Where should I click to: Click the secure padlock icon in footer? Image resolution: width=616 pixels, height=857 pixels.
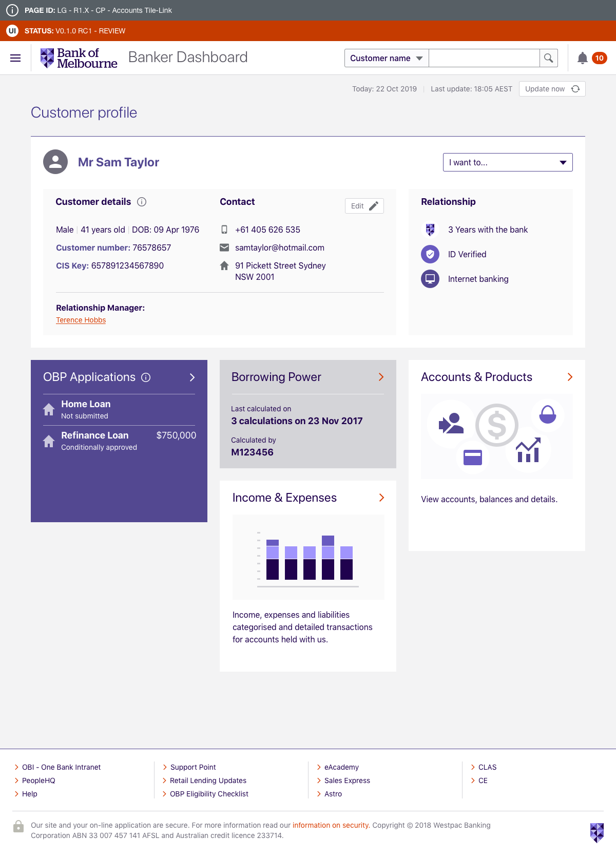[x=18, y=826]
